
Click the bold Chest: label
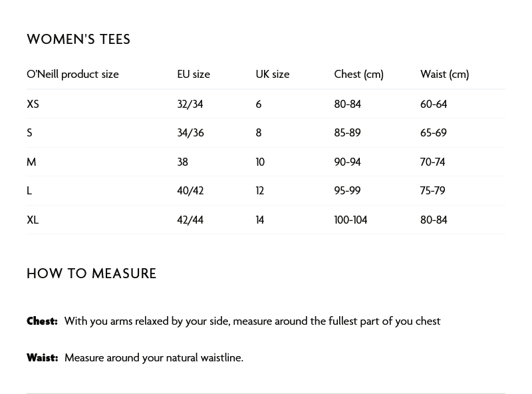click(x=42, y=321)
